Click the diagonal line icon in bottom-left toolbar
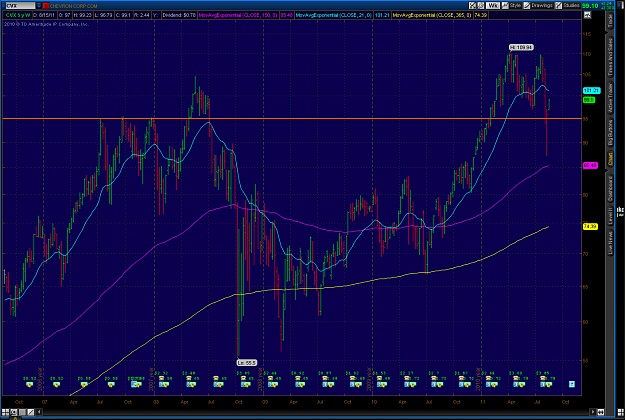This screenshot has height=420, width=625. coord(31,412)
